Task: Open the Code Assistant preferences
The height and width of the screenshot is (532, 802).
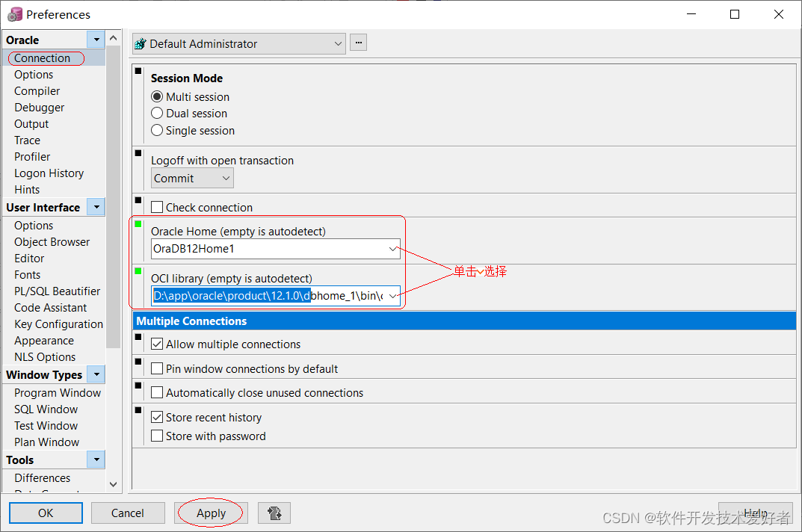Action: tap(51, 307)
